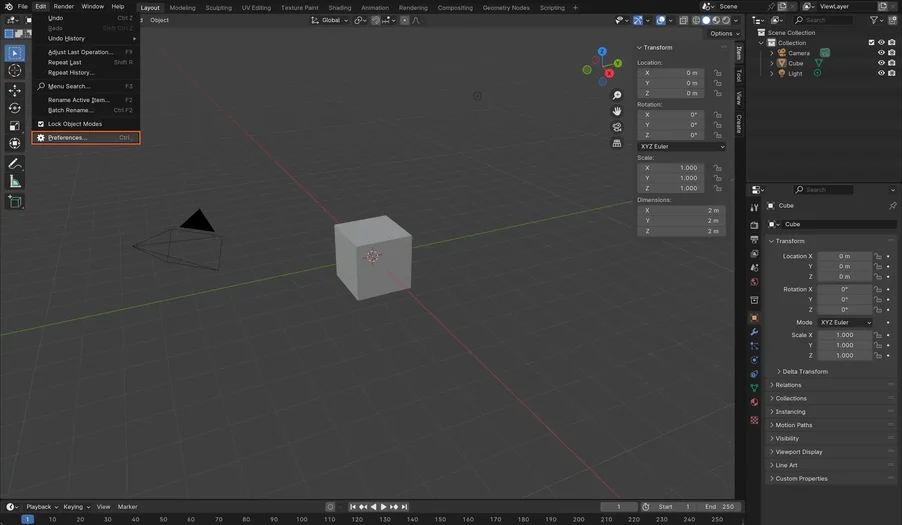Exclude Collection from view layer checkbox
This screenshot has width=902, height=525.
tap(871, 43)
